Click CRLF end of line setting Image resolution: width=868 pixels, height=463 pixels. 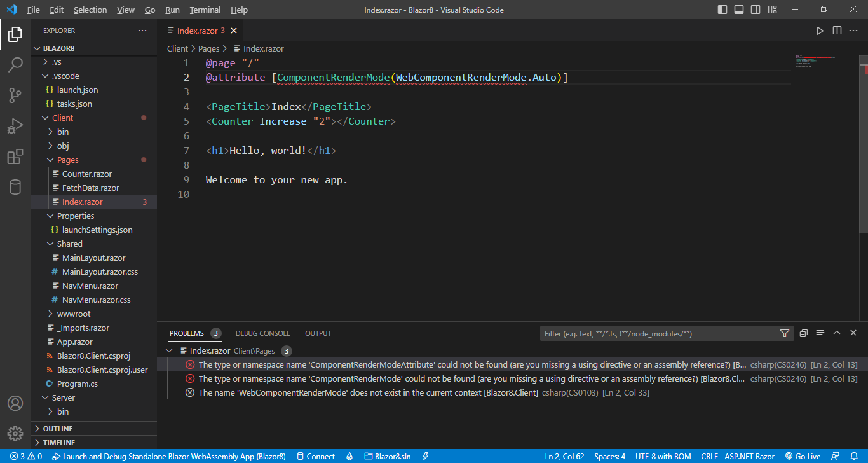point(709,457)
